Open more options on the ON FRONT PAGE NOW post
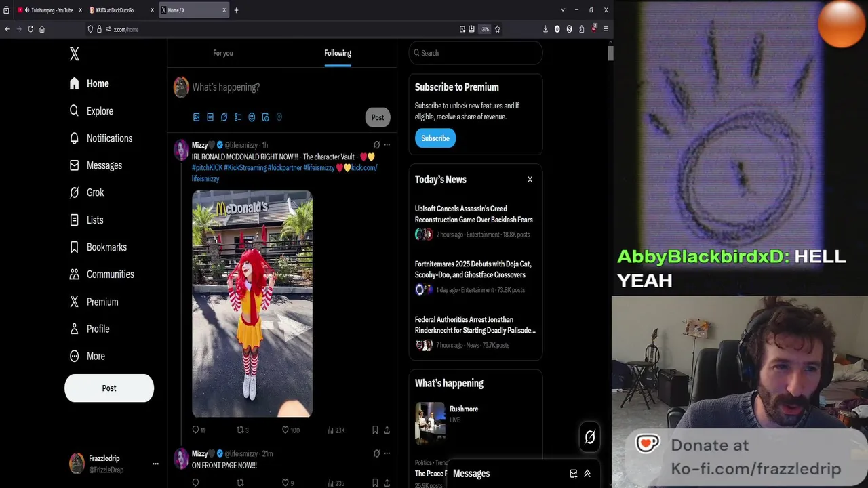The height and width of the screenshot is (488, 868). [x=387, y=453]
